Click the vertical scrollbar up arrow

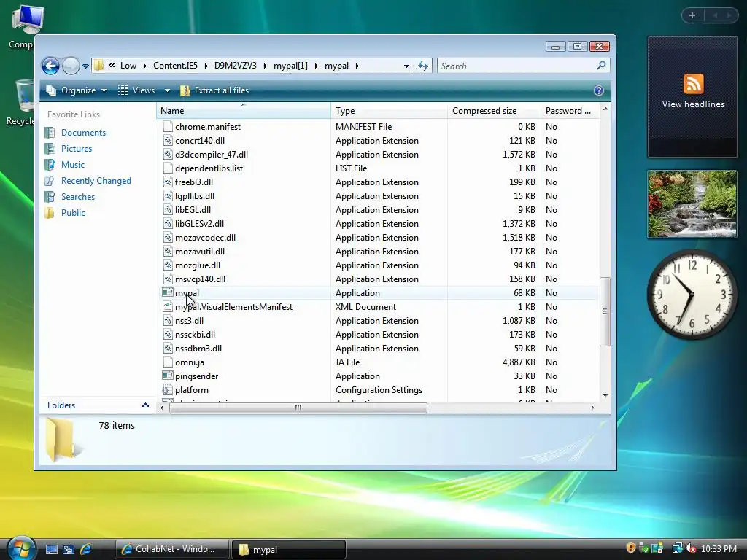pyautogui.click(x=605, y=109)
